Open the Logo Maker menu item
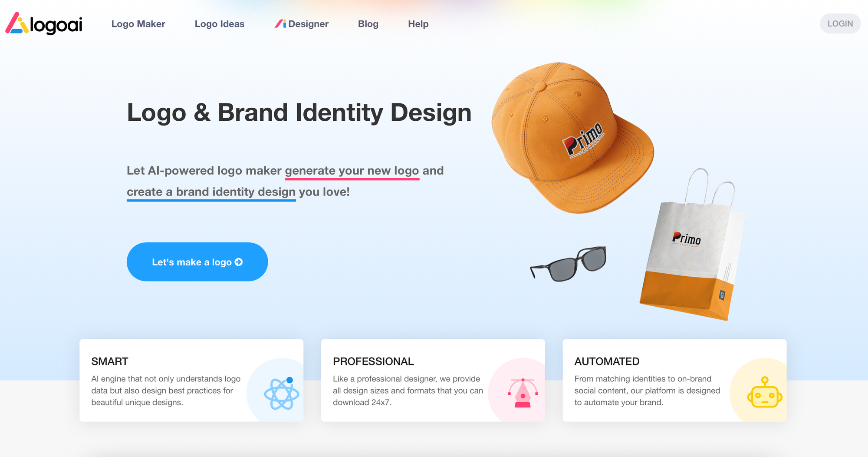868x457 pixels. pos(138,24)
